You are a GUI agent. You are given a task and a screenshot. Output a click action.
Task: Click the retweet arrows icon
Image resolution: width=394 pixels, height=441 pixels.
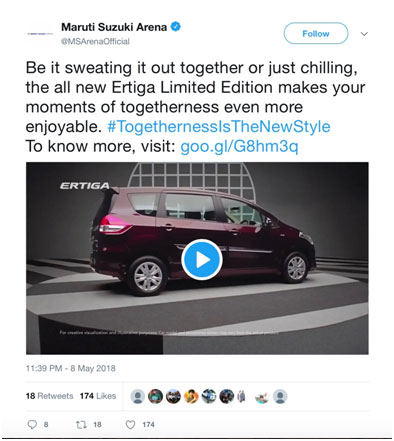tap(81, 424)
